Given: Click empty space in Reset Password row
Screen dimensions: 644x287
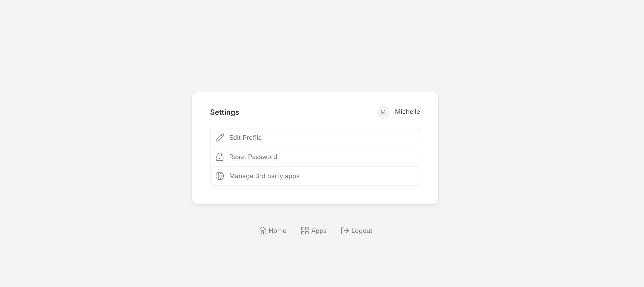Looking at the screenshot, I should pos(350,157).
